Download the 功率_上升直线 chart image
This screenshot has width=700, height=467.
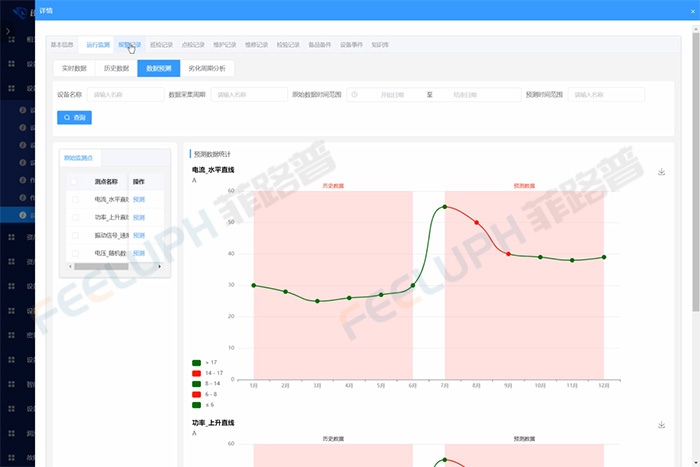pyautogui.click(x=661, y=425)
